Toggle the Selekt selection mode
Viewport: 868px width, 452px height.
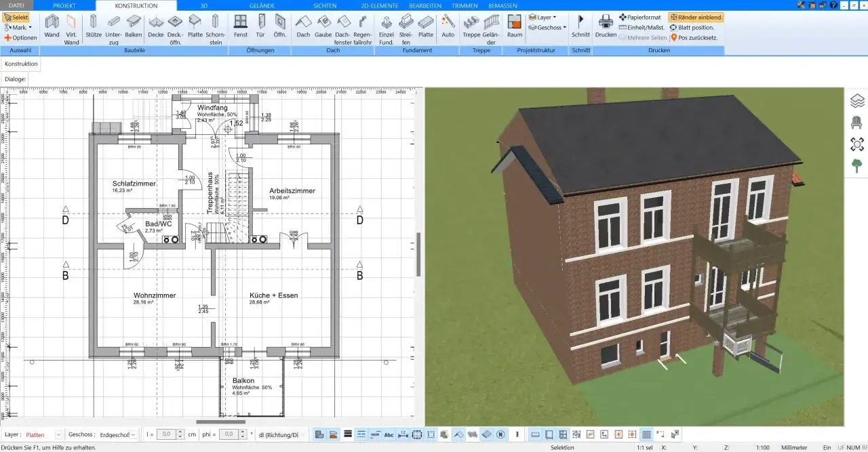16,17
